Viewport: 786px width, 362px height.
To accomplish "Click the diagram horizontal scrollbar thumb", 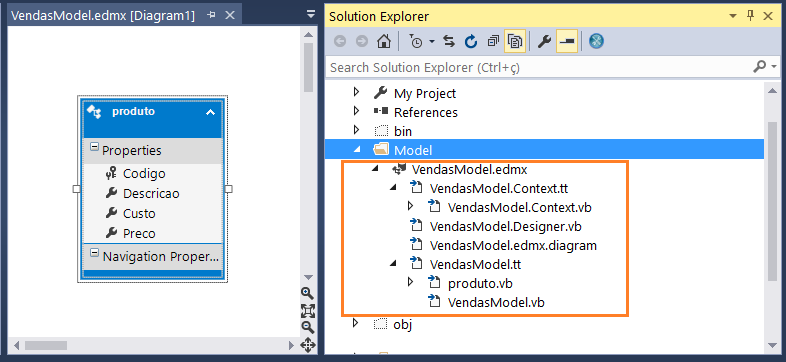I will coord(46,345).
